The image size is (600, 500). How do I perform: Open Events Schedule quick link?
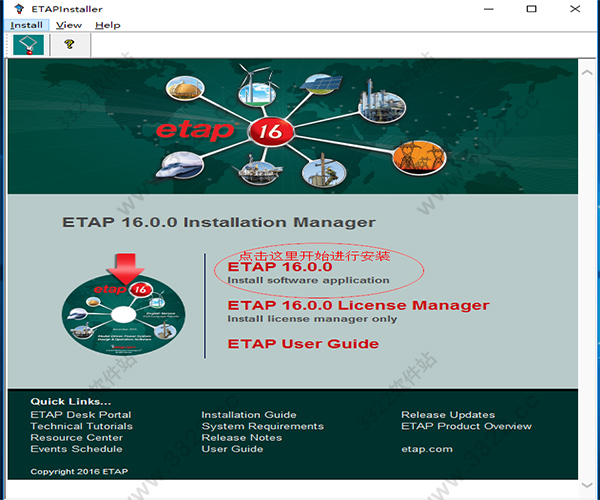click(77, 449)
